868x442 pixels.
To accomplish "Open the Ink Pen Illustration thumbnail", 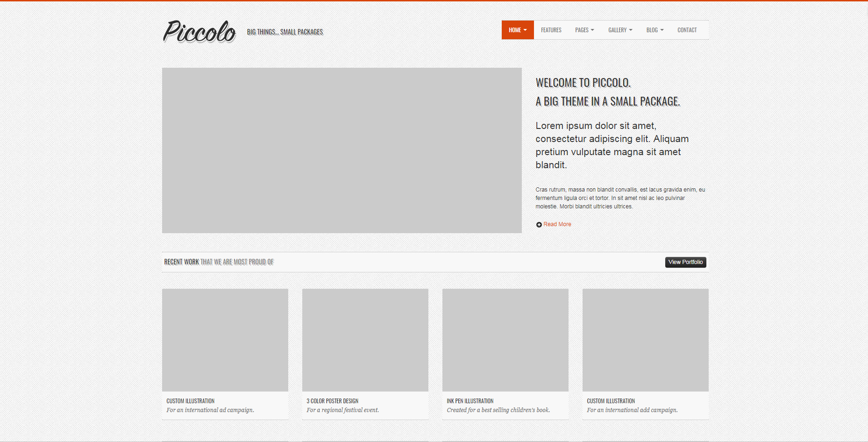I will coord(505,340).
